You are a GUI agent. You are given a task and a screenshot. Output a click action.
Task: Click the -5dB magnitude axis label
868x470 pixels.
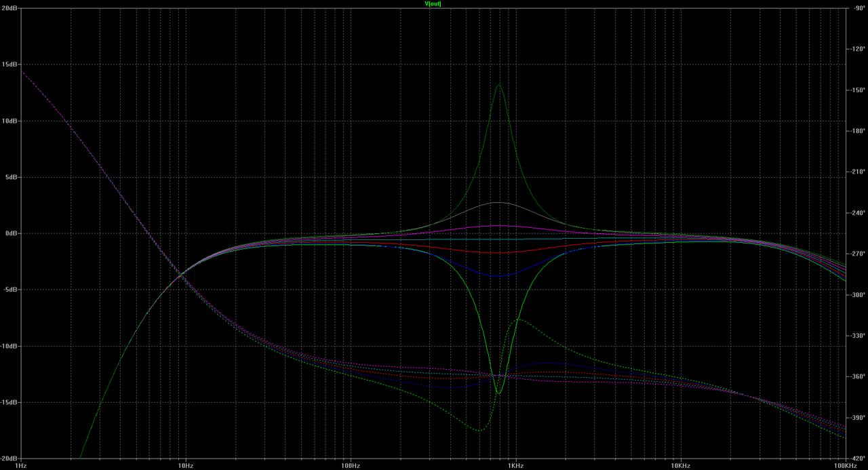coord(9,290)
